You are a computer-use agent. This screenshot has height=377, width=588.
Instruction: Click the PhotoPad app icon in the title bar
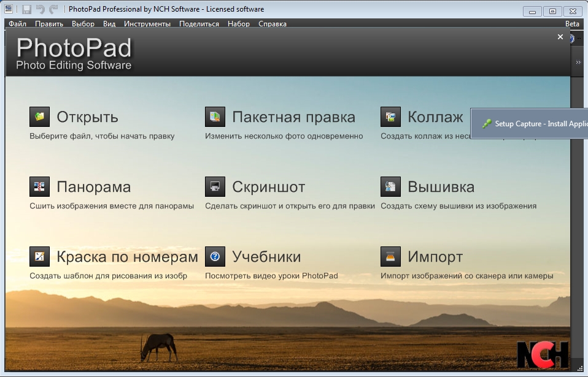[9, 9]
